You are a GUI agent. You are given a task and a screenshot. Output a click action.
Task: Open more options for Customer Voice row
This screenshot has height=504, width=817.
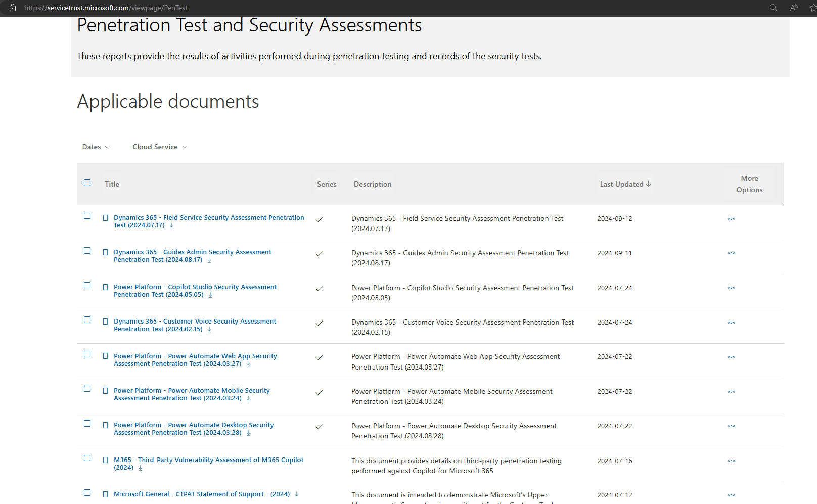pyautogui.click(x=731, y=323)
